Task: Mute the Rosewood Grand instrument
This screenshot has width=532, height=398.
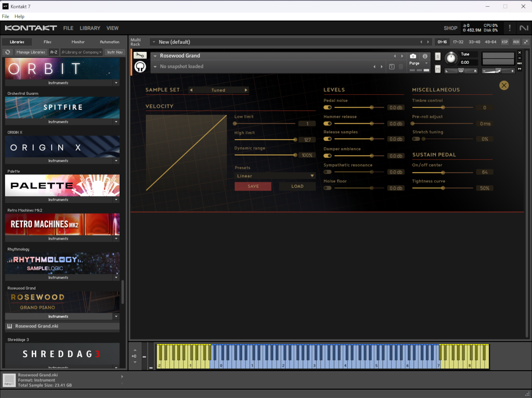Action: point(438,69)
